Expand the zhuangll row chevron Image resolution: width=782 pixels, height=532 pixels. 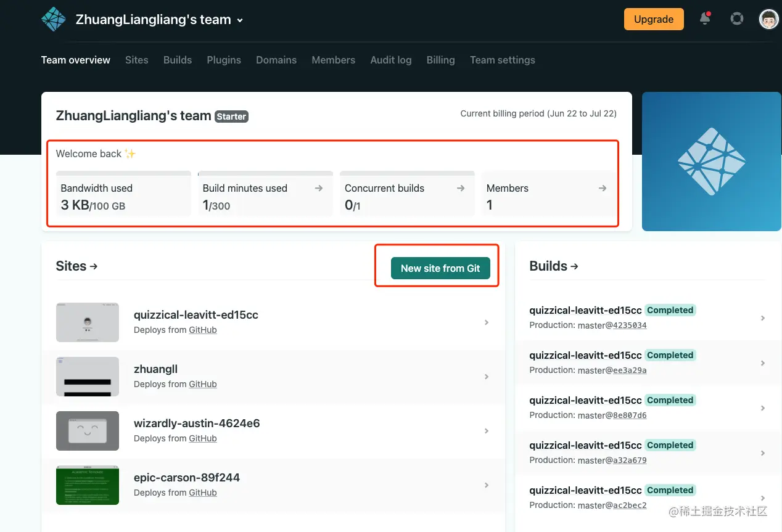coord(487,377)
